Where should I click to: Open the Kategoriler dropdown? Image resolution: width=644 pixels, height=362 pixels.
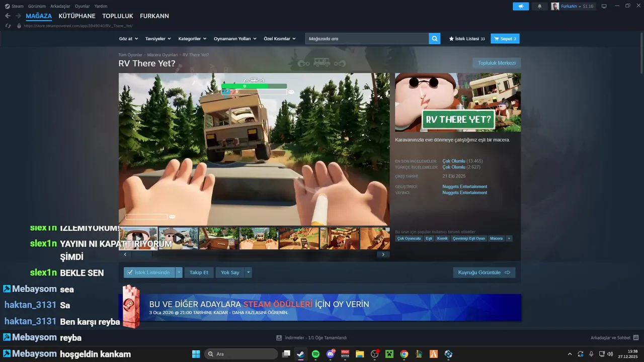(x=192, y=39)
